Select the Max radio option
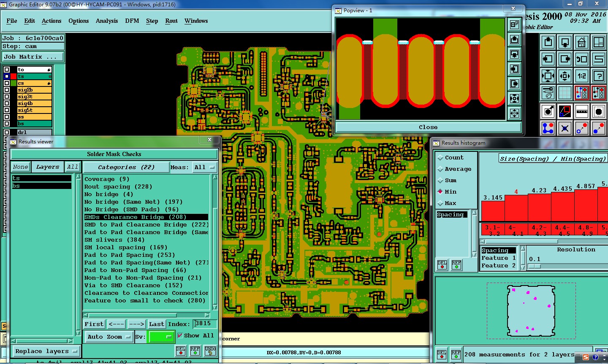The image size is (608, 364). tap(441, 203)
